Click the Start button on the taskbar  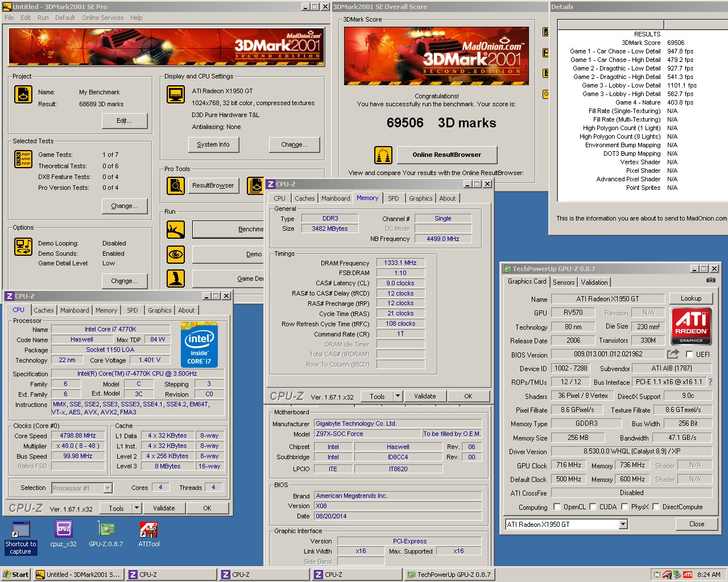(16, 575)
